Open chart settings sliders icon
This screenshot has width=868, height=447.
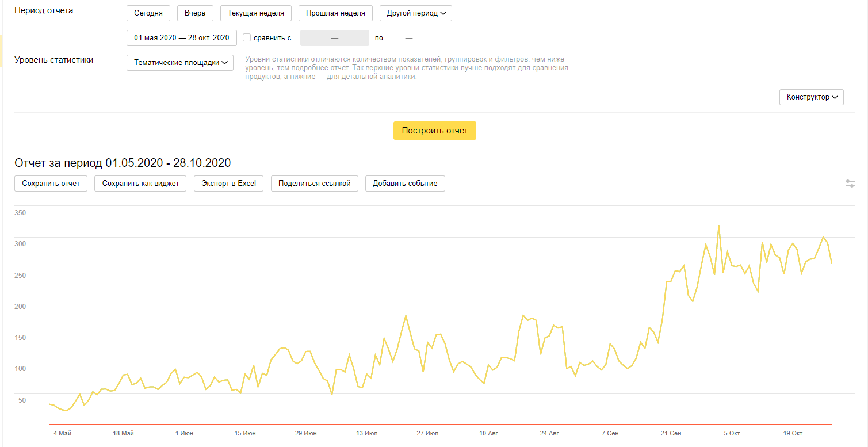click(850, 184)
